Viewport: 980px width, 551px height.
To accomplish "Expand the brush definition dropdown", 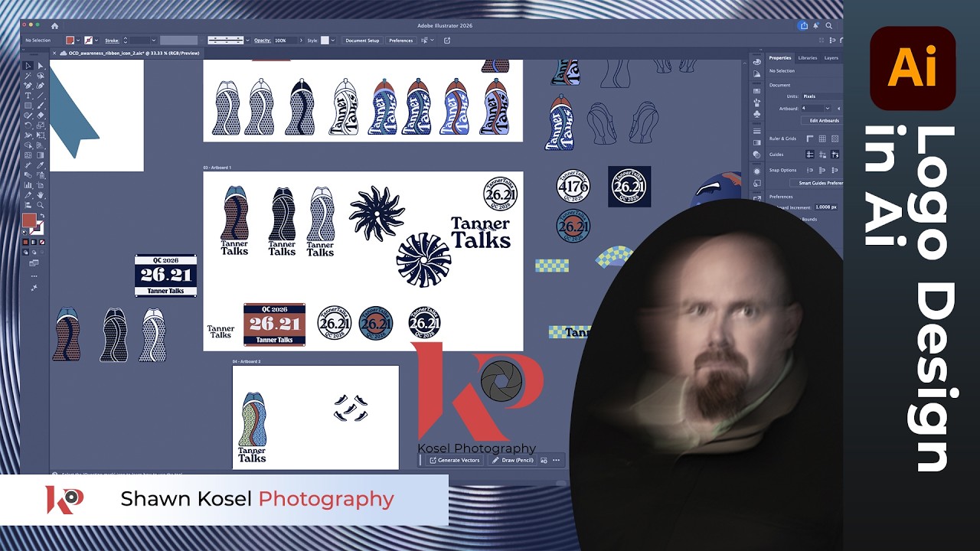I will [249, 40].
